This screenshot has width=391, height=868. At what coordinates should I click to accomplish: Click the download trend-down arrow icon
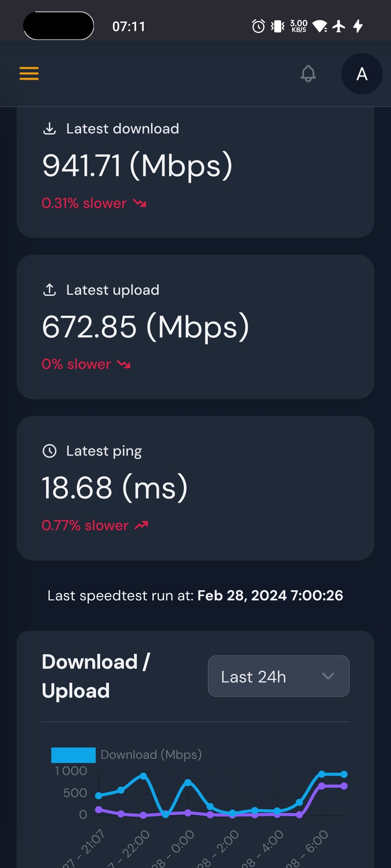[x=139, y=203]
